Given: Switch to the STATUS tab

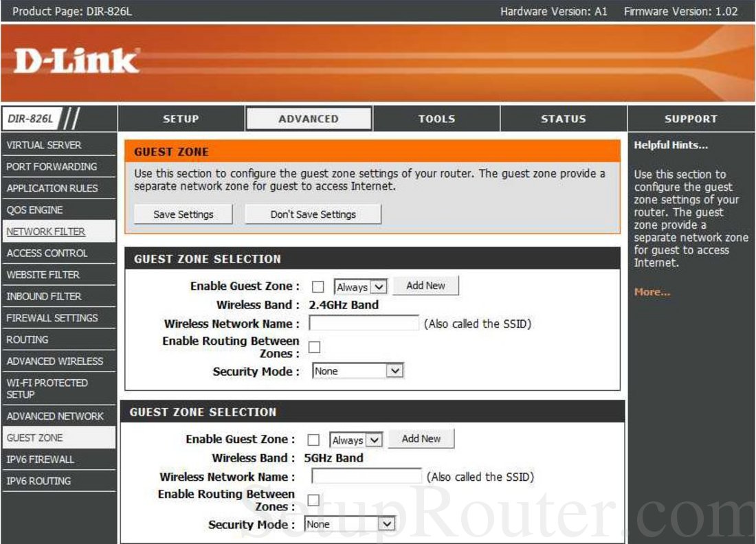Looking at the screenshot, I should [x=563, y=118].
